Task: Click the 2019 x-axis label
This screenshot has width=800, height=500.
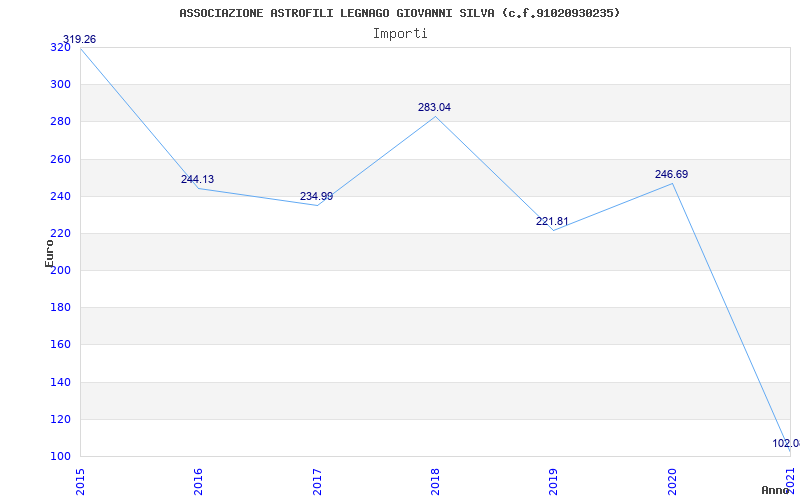Action: coord(554,482)
